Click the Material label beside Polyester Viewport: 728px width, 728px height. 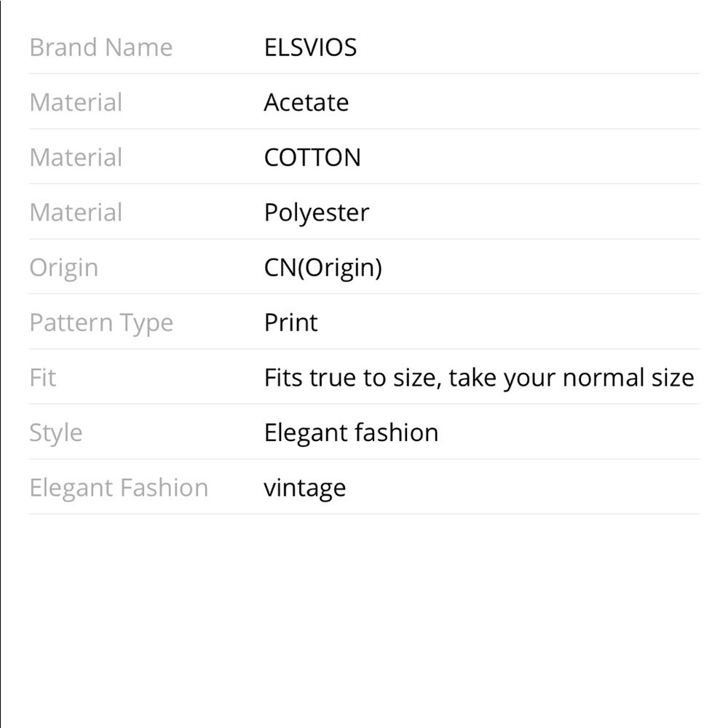[76, 213]
